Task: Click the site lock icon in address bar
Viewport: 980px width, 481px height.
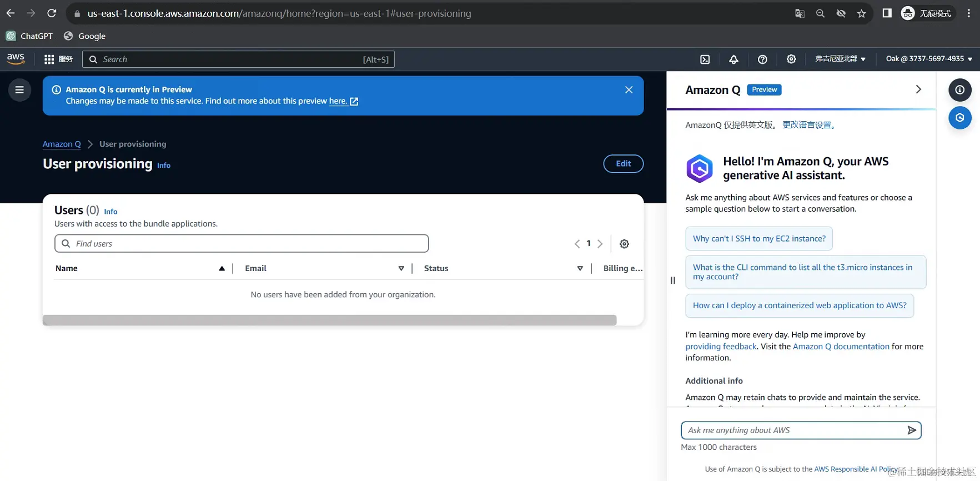Action: (77, 13)
